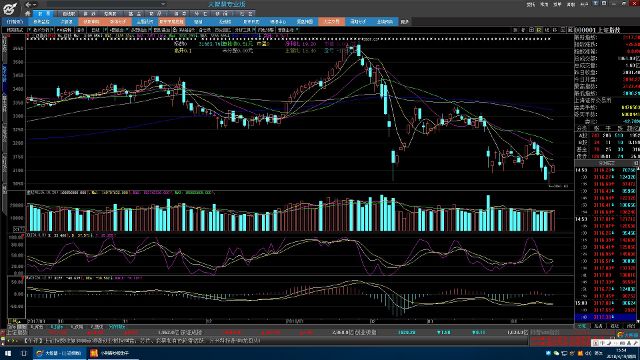Open the scrolling news ticker at the bottom
Image resolution: width=640 pixels, height=360 pixels.
coord(143,340)
